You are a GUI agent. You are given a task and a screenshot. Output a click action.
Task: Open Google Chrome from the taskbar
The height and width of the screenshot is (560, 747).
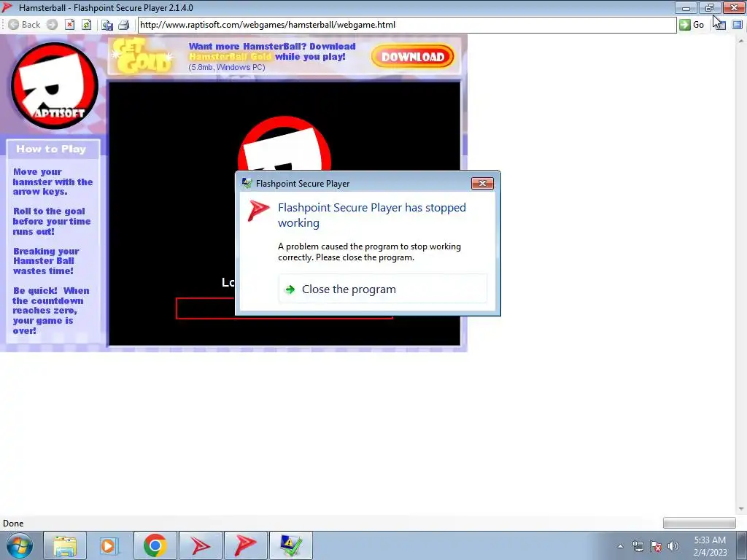(x=155, y=545)
